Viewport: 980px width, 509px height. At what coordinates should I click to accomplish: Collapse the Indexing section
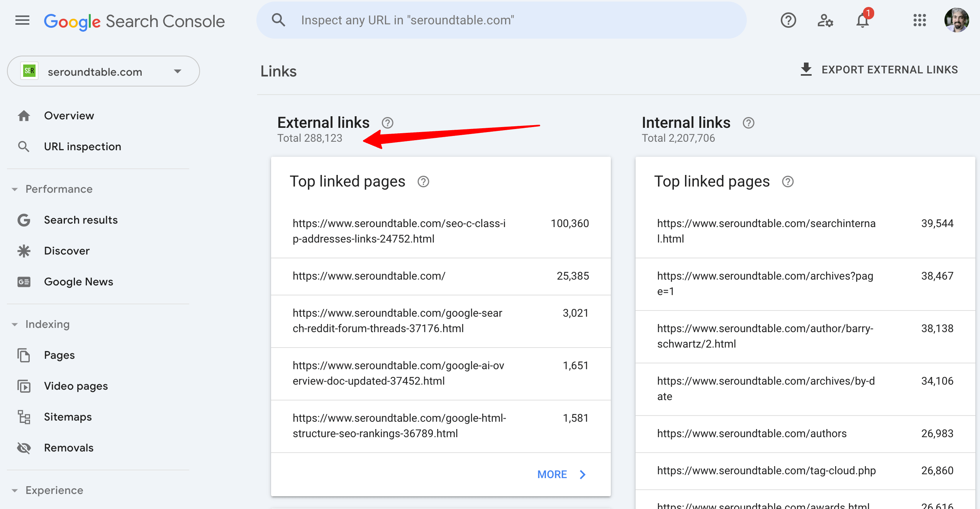[15, 324]
